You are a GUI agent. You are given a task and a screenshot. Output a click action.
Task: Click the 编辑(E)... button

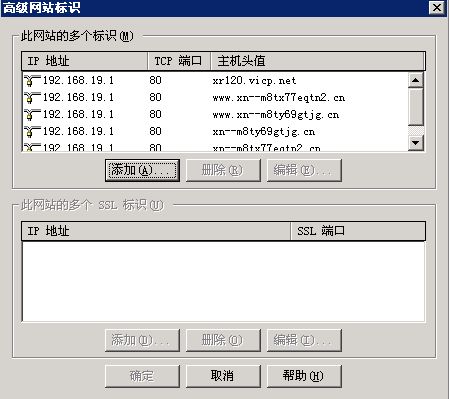pyautogui.click(x=304, y=170)
